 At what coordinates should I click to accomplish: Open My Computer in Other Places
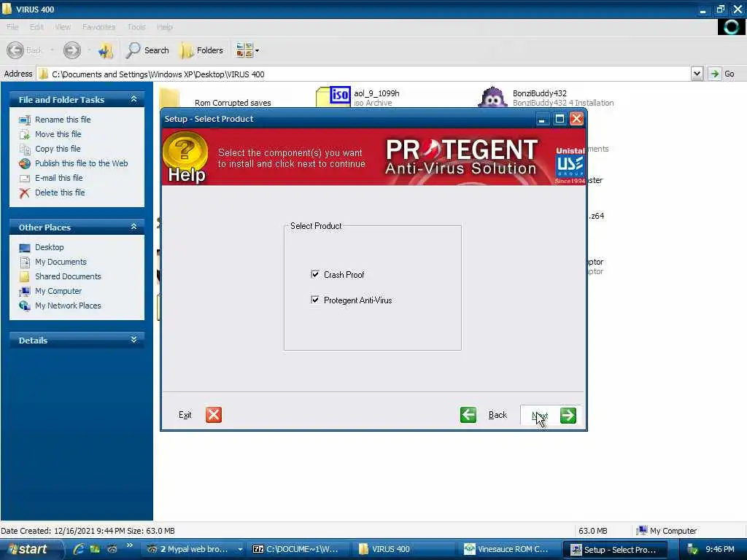[58, 291]
